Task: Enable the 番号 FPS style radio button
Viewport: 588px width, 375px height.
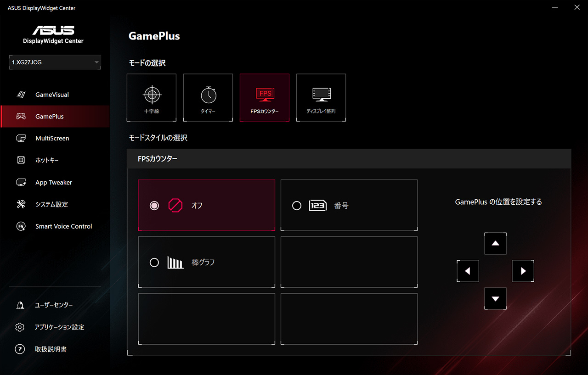Action: click(x=297, y=206)
